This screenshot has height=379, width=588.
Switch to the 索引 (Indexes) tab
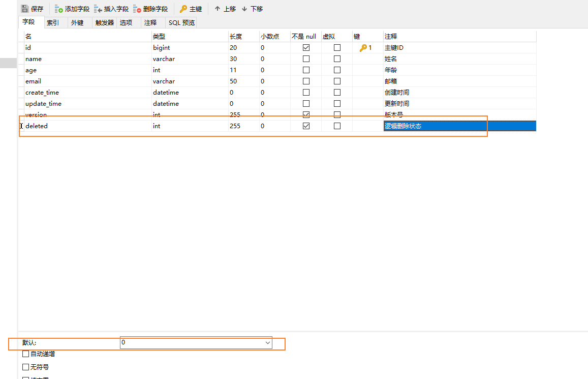(x=53, y=22)
